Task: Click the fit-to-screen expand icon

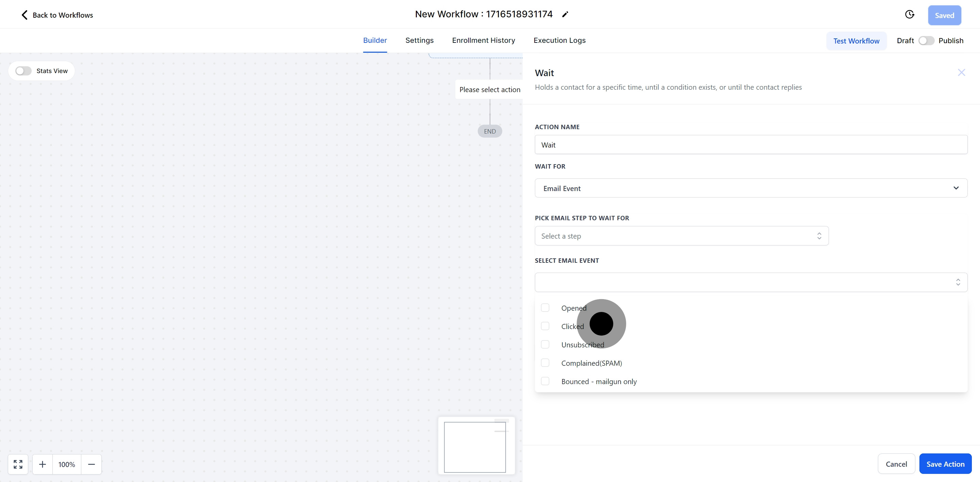Action: coord(18,464)
